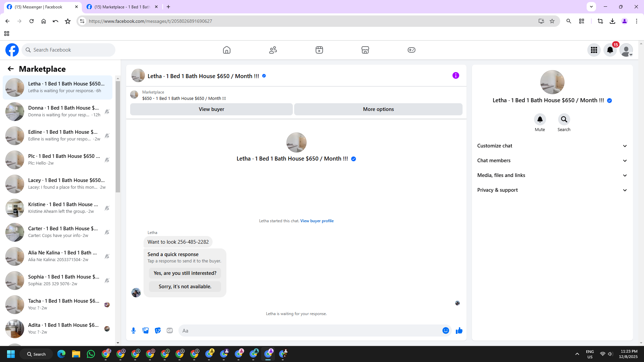Open More options for the listing
The width and height of the screenshot is (644, 362).
coord(378,109)
